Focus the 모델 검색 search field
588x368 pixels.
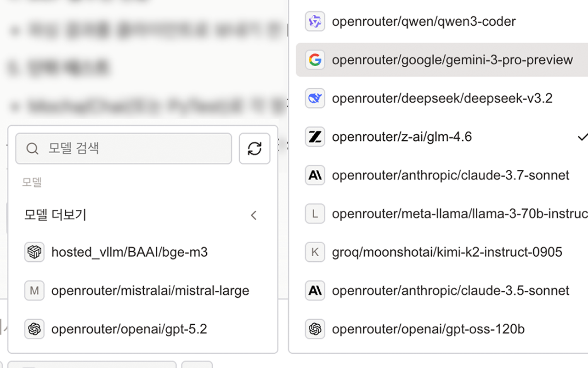pyautogui.click(x=124, y=149)
